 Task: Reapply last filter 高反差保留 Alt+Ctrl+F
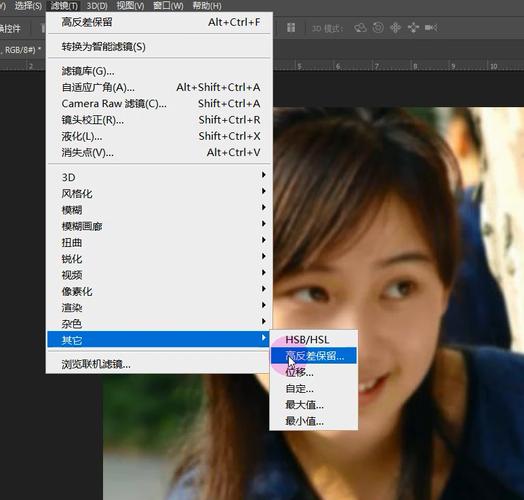click(x=159, y=22)
